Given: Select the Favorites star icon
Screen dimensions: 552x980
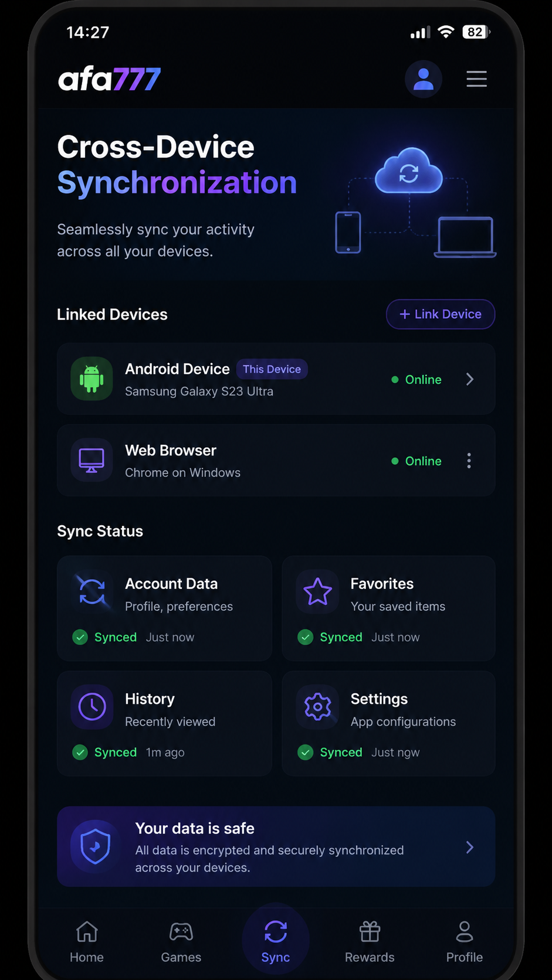Looking at the screenshot, I should pos(317,591).
